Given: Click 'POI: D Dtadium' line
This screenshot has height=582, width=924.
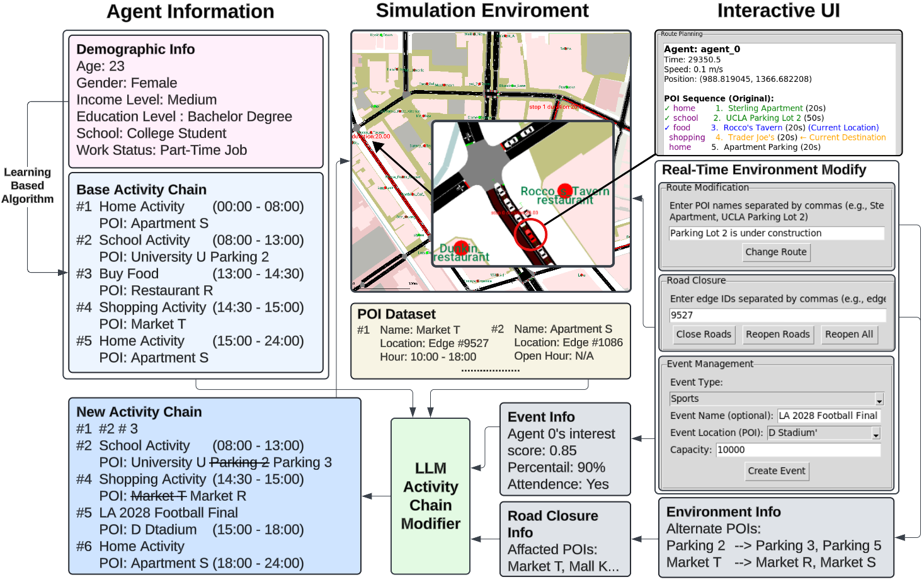Looking at the screenshot, I should [x=148, y=530].
